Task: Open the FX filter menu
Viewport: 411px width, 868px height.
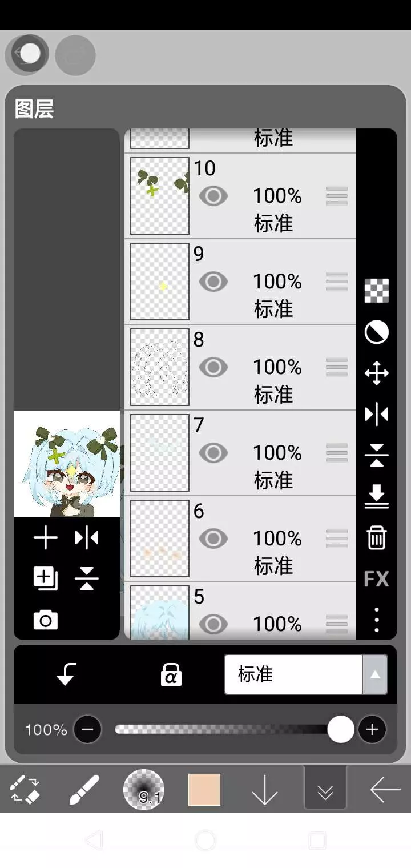Action: pyautogui.click(x=376, y=579)
